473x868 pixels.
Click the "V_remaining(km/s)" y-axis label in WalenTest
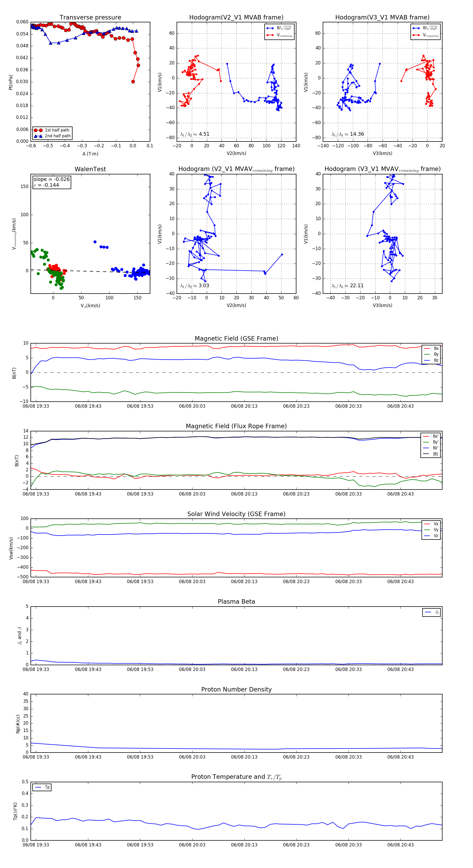pos(14,234)
